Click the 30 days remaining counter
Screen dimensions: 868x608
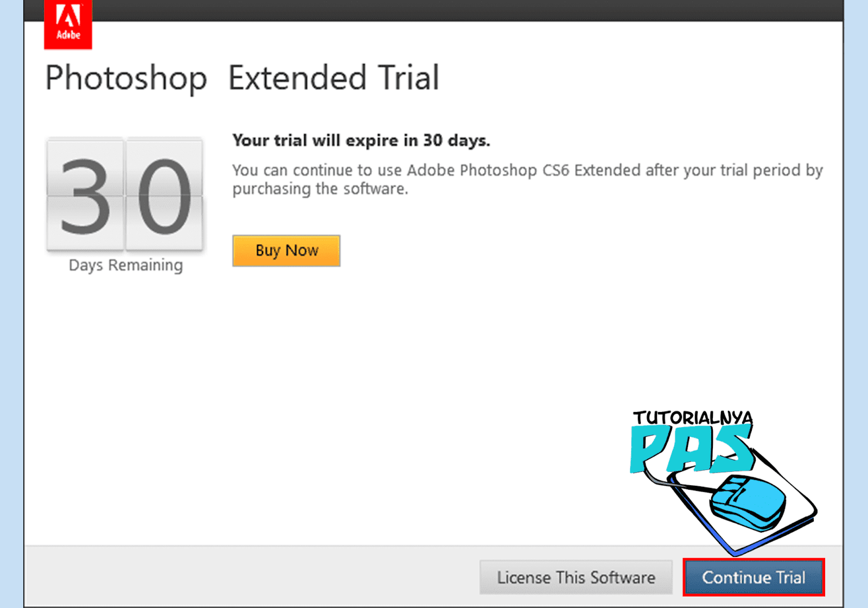[125, 195]
